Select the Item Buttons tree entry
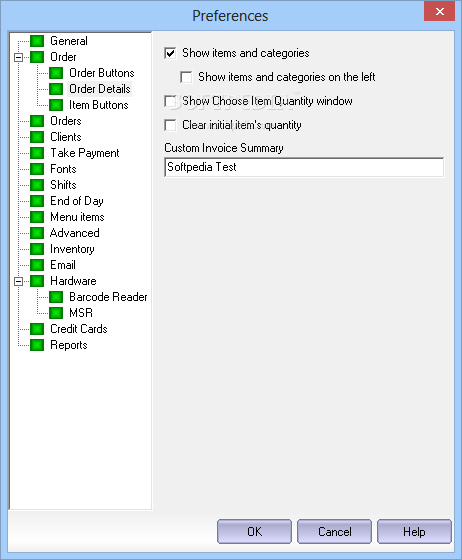The height and width of the screenshot is (560, 462). pos(99,105)
